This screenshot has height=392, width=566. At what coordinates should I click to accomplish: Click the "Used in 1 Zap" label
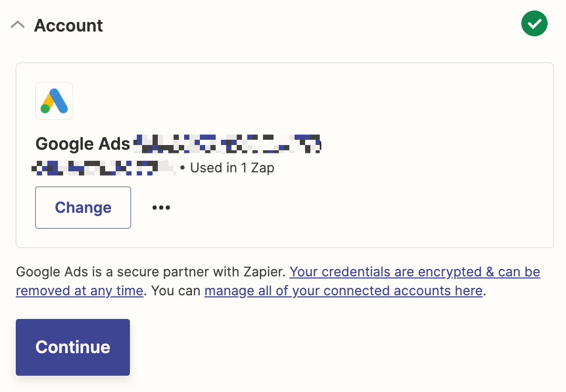click(232, 168)
